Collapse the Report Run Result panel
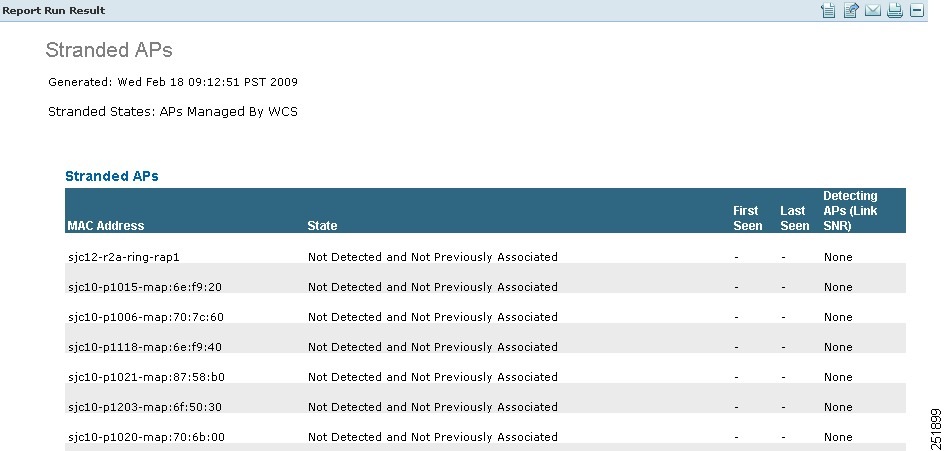Screen dimensions: 944x451 [917, 10]
